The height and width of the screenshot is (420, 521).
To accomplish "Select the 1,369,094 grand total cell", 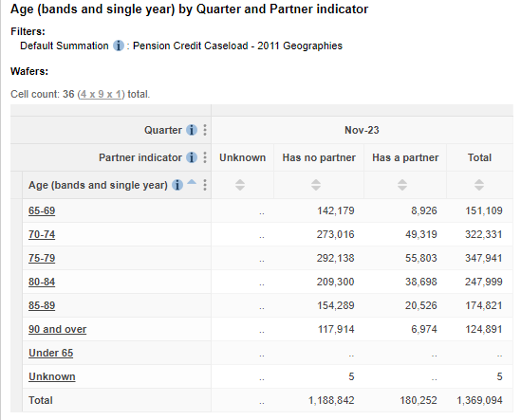I will coord(479,400).
